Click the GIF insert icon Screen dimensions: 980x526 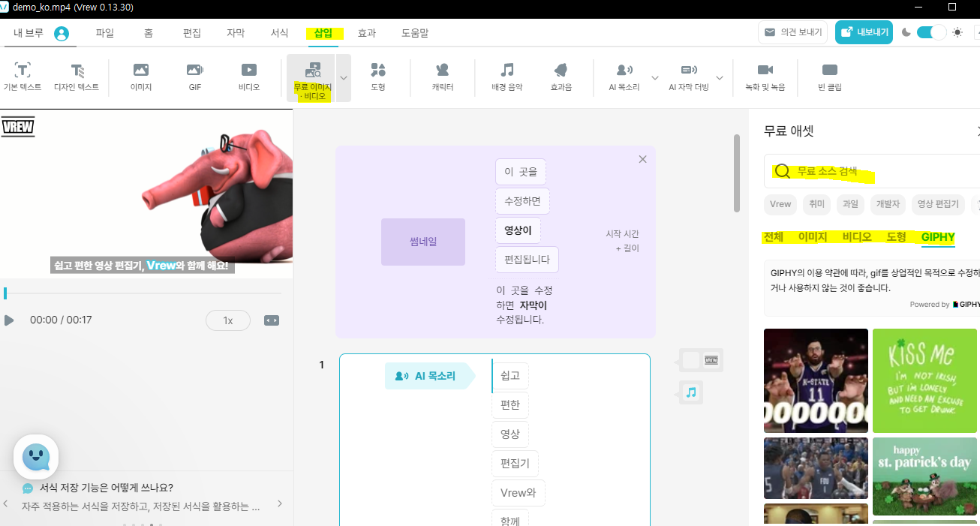click(194, 77)
